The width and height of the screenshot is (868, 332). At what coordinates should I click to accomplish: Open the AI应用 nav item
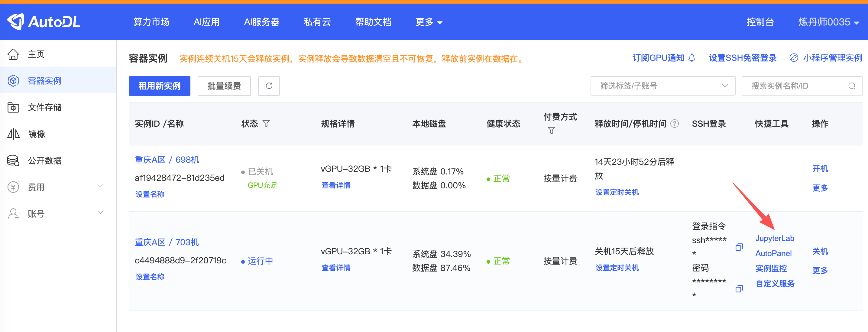206,22
